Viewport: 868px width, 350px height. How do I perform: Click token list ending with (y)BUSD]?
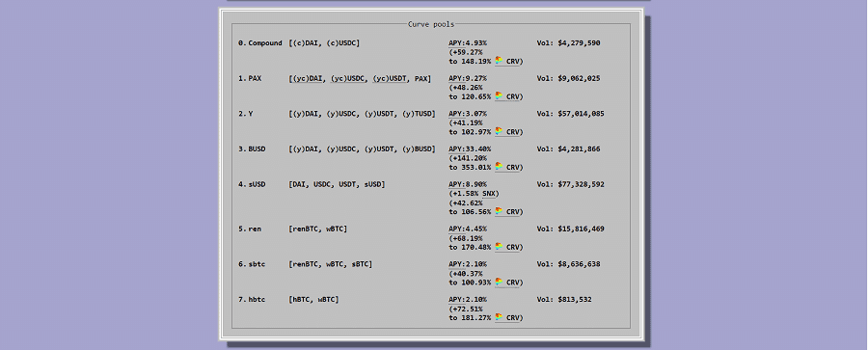coord(362,149)
